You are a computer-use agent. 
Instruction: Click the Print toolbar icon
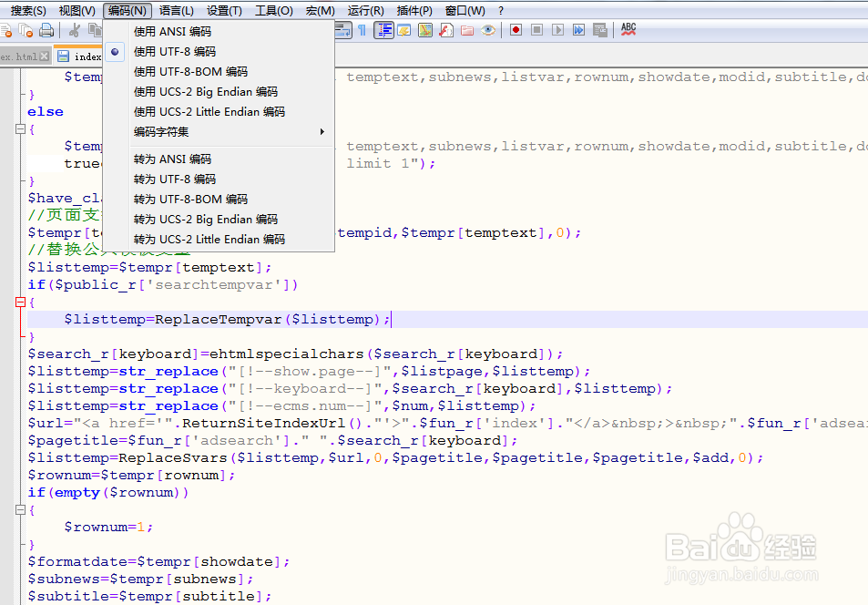pyautogui.click(x=46, y=30)
